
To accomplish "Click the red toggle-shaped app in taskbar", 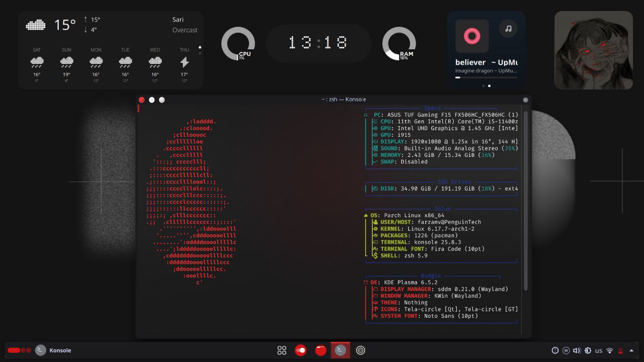I will [301, 350].
